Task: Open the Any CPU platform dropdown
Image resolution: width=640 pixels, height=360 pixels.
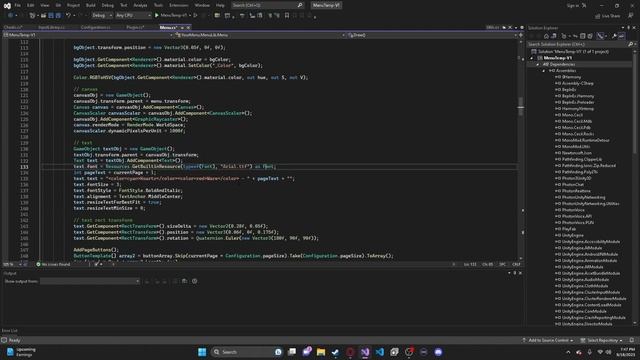Action: pyautogui.click(x=133, y=16)
